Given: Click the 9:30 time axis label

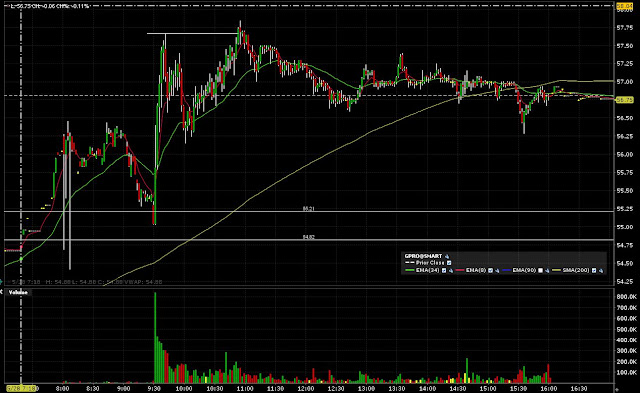Looking at the screenshot, I should coord(154,389).
